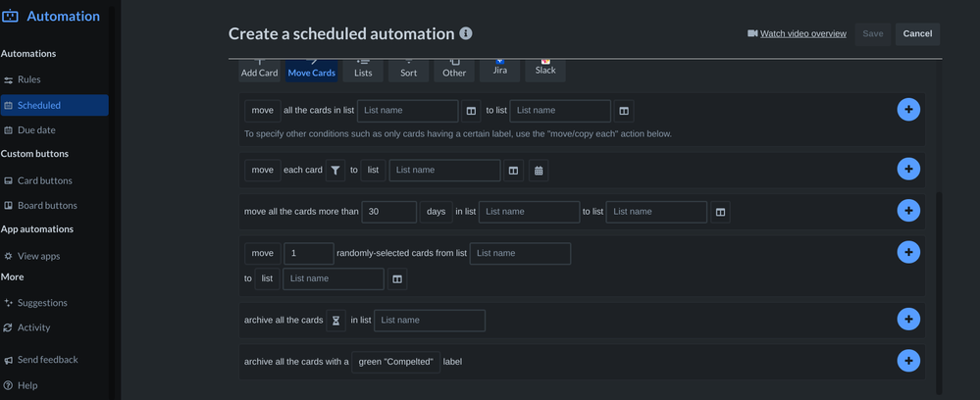Toggle 'list' option in random-cards row

point(267,278)
